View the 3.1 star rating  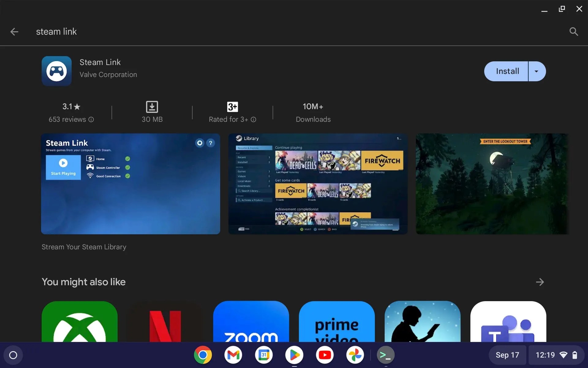(71, 106)
